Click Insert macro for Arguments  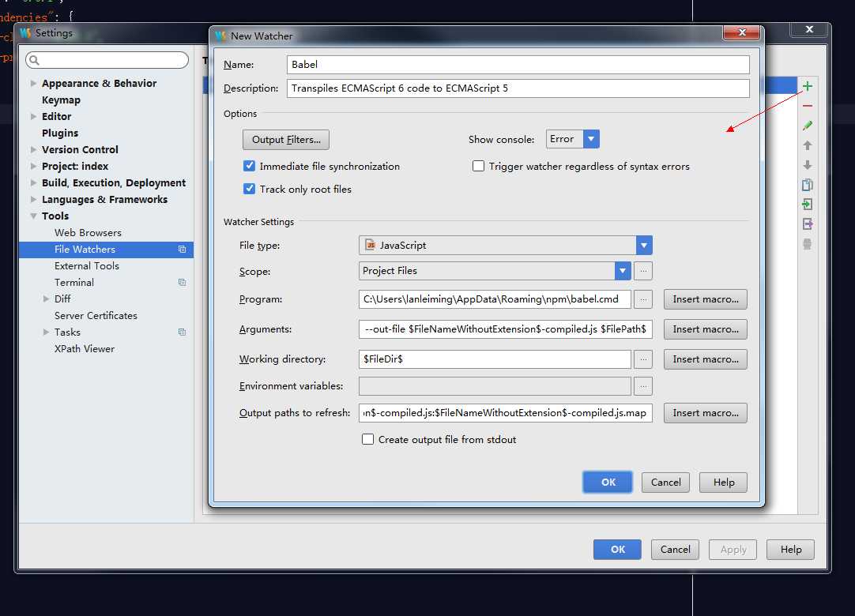pyautogui.click(x=706, y=329)
